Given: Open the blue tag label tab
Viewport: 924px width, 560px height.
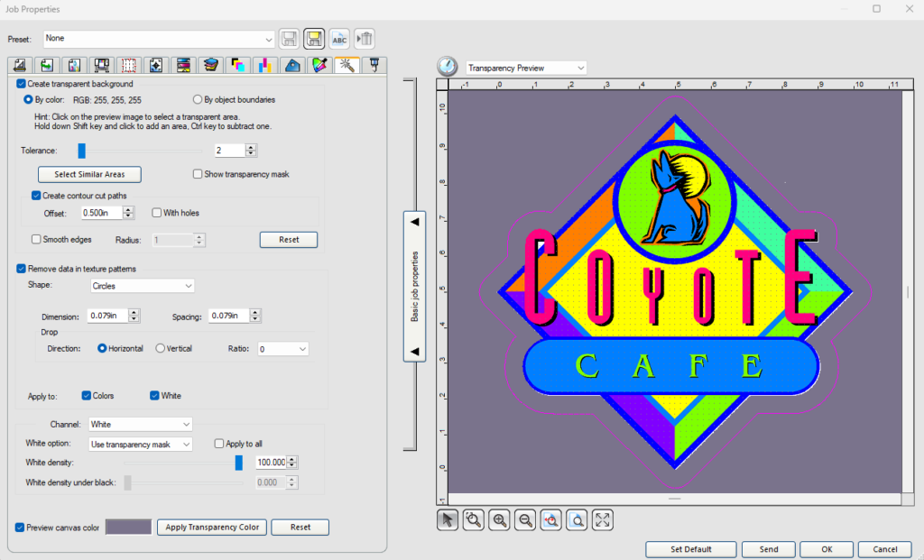Looking at the screenshot, I should click(292, 65).
